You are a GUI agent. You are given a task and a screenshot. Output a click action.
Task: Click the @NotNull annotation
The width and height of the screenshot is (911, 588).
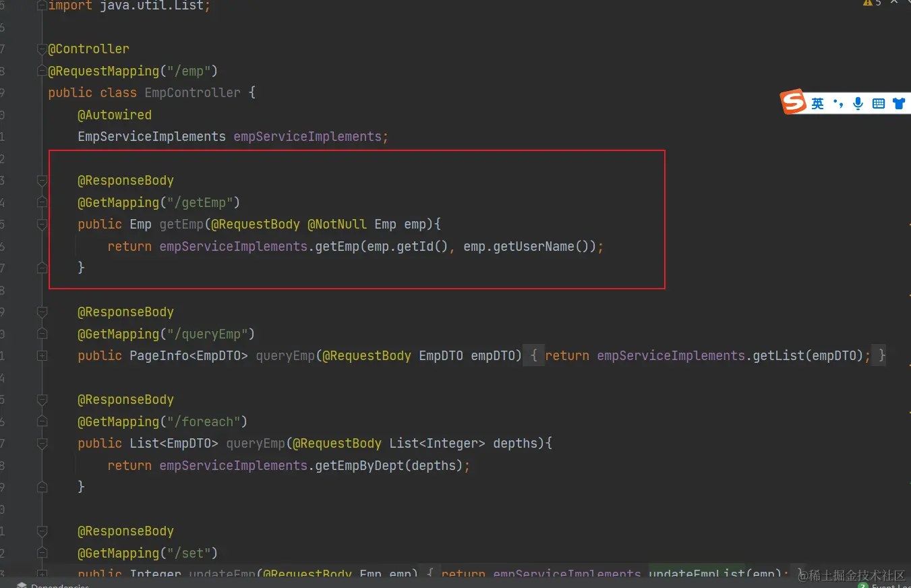point(337,225)
